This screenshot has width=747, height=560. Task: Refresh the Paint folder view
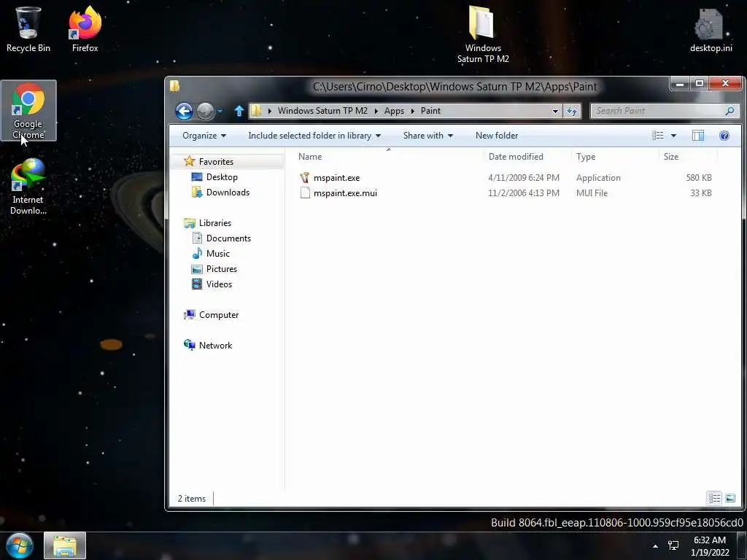pos(572,111)
